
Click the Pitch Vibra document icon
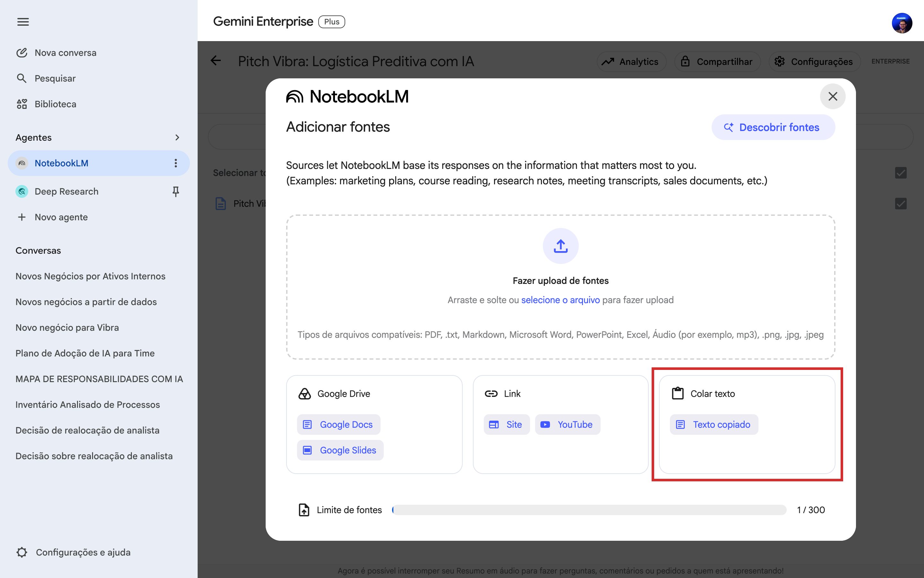click(221, 203)
